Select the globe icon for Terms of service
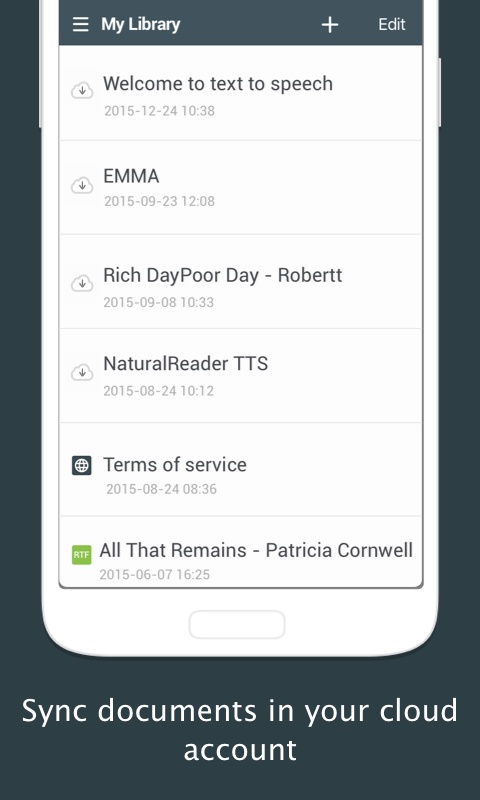 click(x=82, y=465)
